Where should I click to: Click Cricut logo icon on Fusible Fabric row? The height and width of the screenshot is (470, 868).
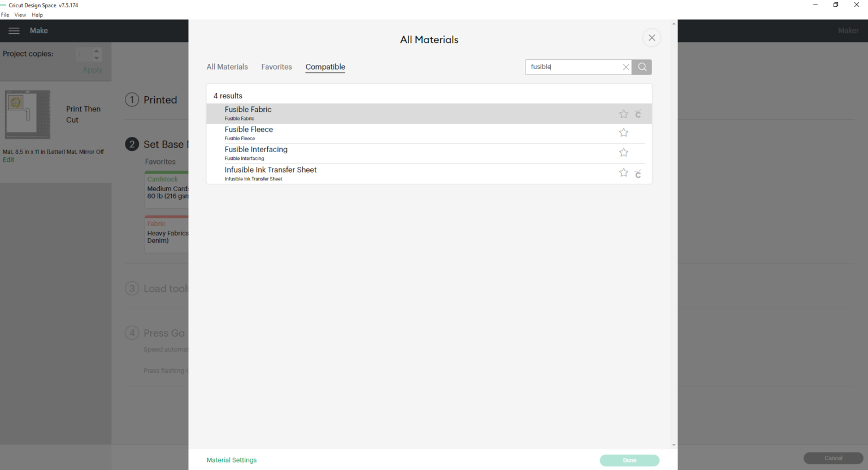638,114
